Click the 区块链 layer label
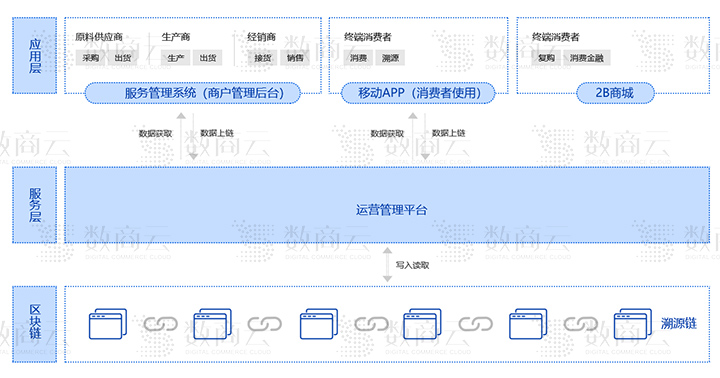The image size is (720, 378). pos(35,324)
